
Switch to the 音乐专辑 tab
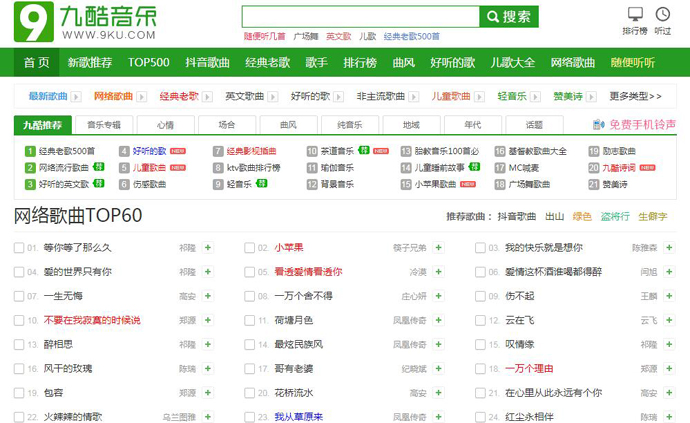[103, 126]
